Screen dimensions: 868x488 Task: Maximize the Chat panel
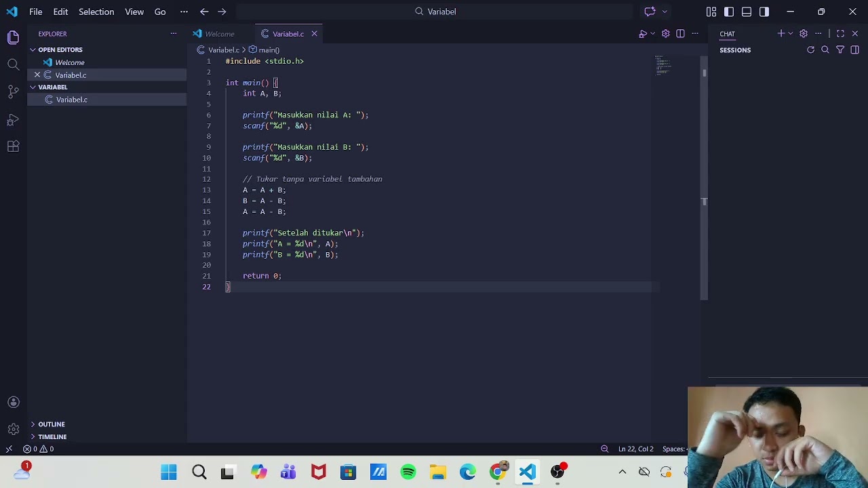click(x=840, y=34)
